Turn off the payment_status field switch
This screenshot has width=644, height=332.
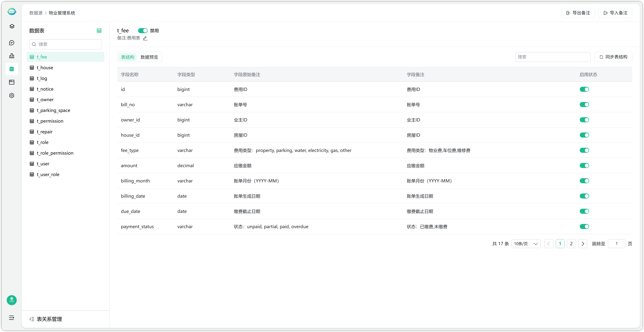584,226
